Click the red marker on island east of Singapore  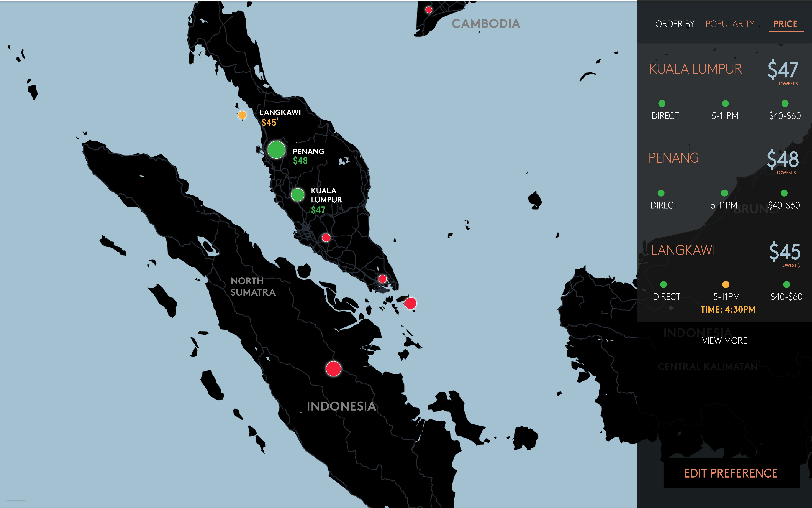point(410,303)
